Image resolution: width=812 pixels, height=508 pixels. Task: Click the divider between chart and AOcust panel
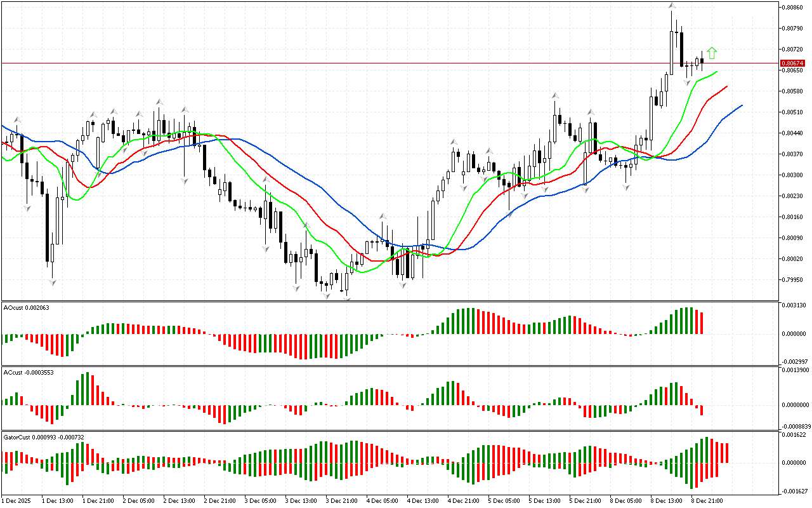[x=388, y=301]
